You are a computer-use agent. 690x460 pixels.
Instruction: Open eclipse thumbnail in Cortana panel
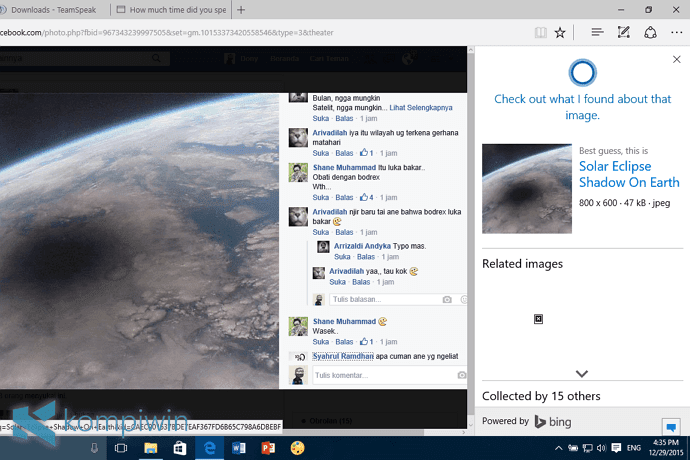point(527,188)
